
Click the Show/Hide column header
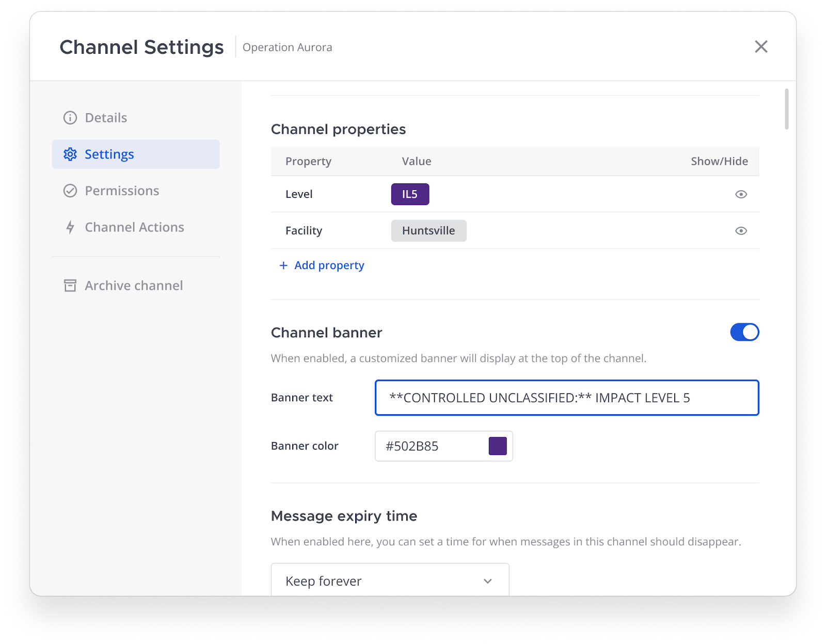(x=719, y=161)
